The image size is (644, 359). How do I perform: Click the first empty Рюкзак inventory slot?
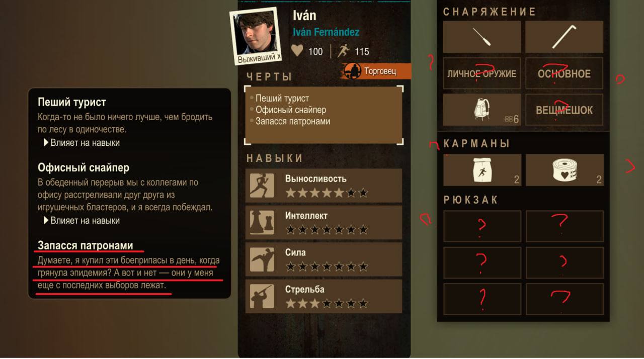(482, 226)
